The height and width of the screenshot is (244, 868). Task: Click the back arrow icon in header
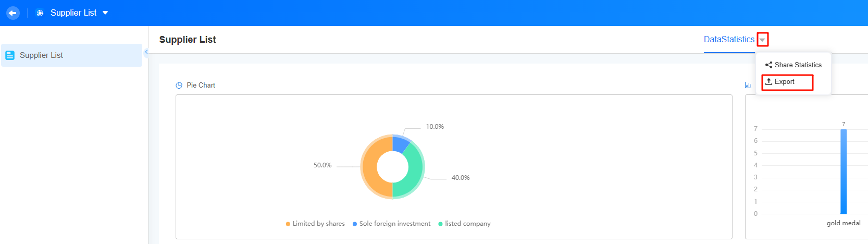[x=13, y=13]
